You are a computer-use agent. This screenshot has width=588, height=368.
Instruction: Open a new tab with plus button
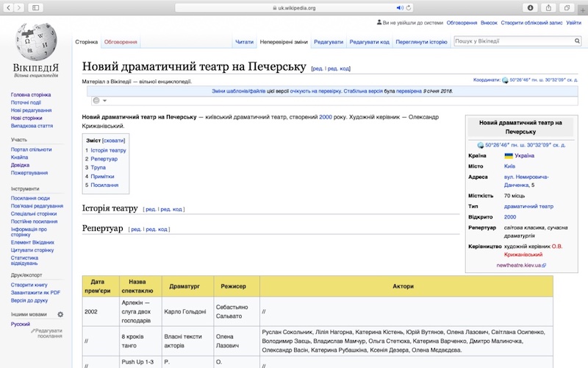point(583,10)
